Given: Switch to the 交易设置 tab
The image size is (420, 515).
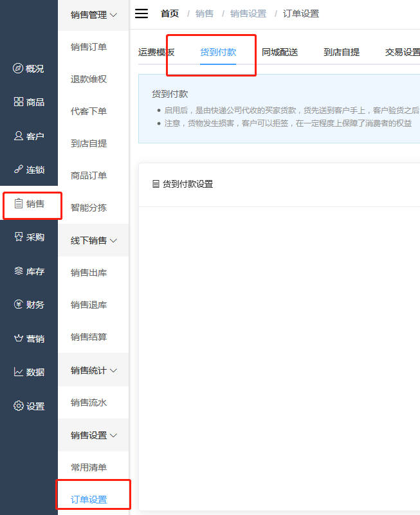Looking at the screenshot, I should click(403, 52).
